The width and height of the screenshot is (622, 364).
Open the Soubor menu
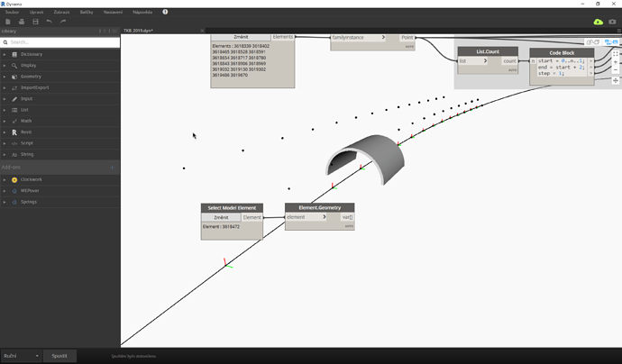pos(12,12)
